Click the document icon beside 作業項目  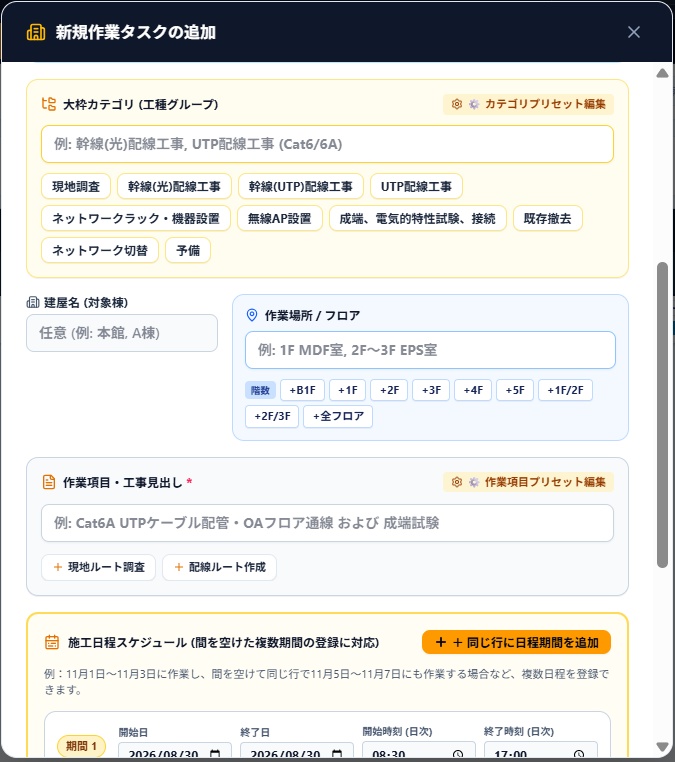[49, 482]
